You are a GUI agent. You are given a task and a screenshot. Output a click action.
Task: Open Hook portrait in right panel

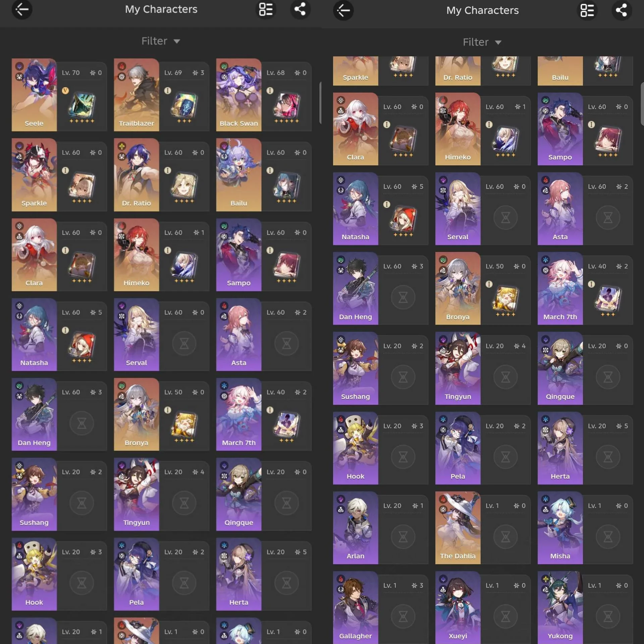[x=356, y=448]
